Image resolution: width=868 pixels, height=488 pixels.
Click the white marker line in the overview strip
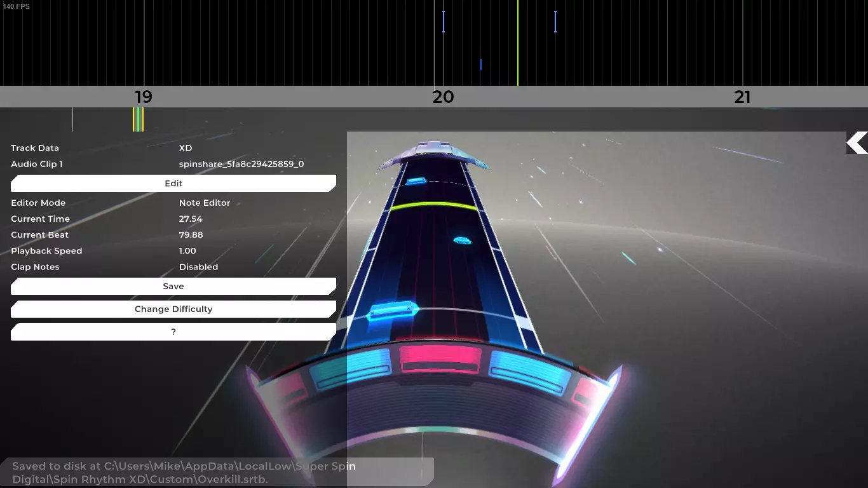point(72,119)
